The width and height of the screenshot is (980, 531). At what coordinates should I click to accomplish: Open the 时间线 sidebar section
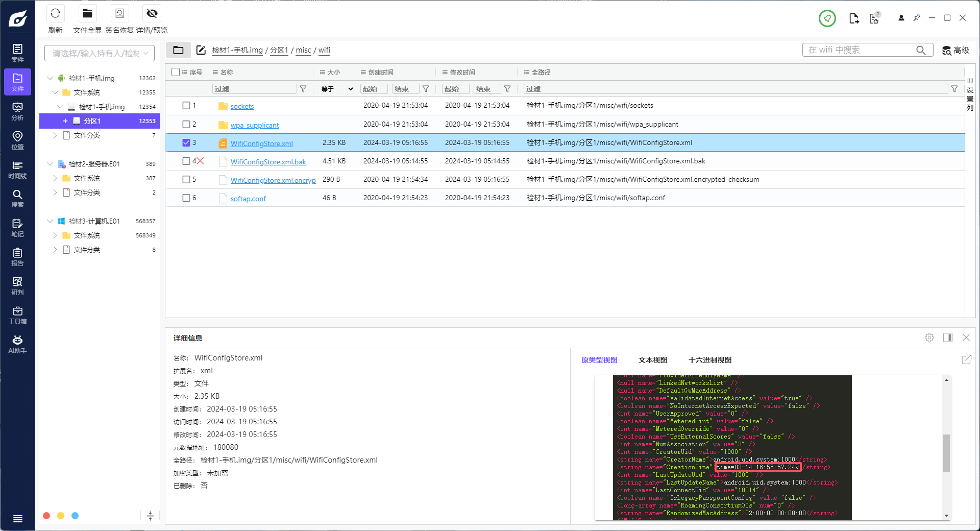coord(17,170)
